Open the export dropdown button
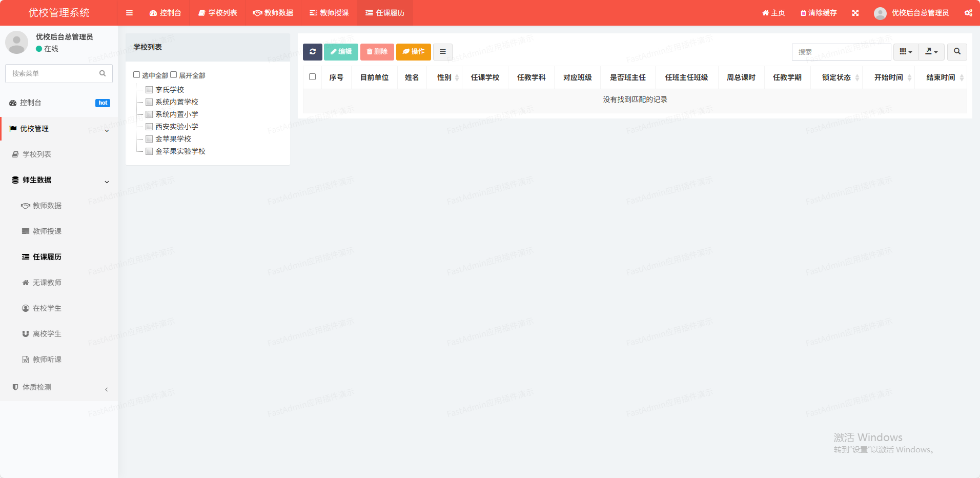The image size is (980, 478). (x=931, y=52)
